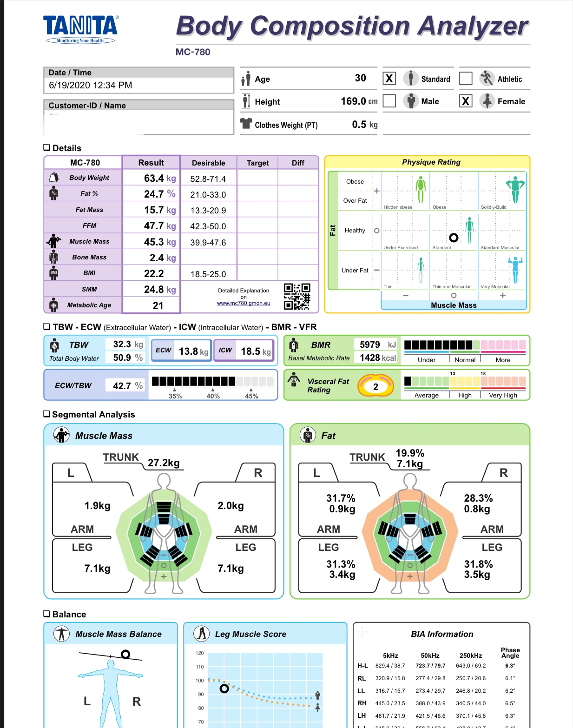Click the Segmental Analysis section checkbox
The width and height of the screenshot is (573, 728).
(46, 414)
